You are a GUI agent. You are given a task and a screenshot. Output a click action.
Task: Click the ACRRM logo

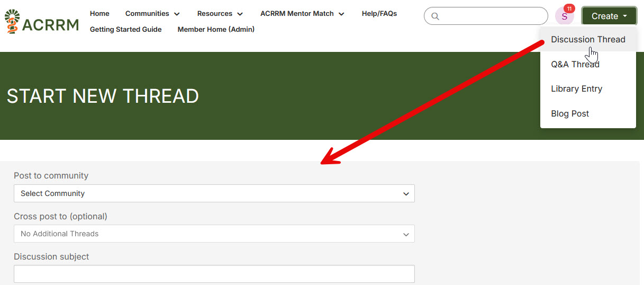pyautogui.click(x=42, y=22)
